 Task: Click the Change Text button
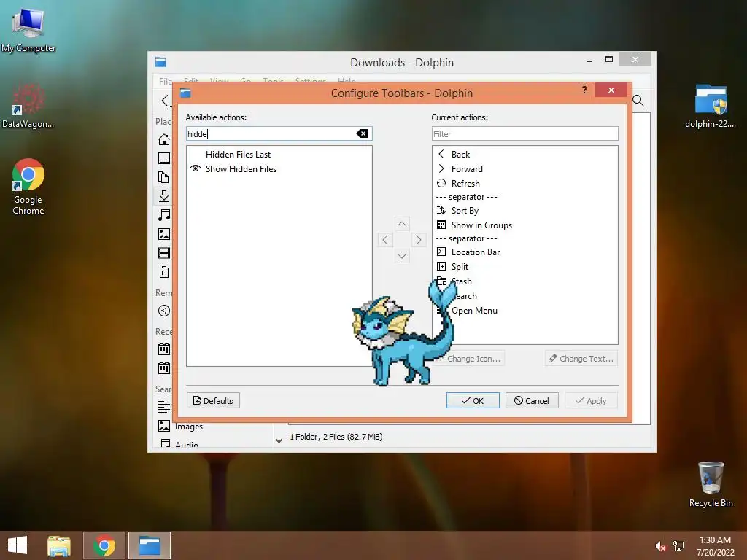[581, 359]
